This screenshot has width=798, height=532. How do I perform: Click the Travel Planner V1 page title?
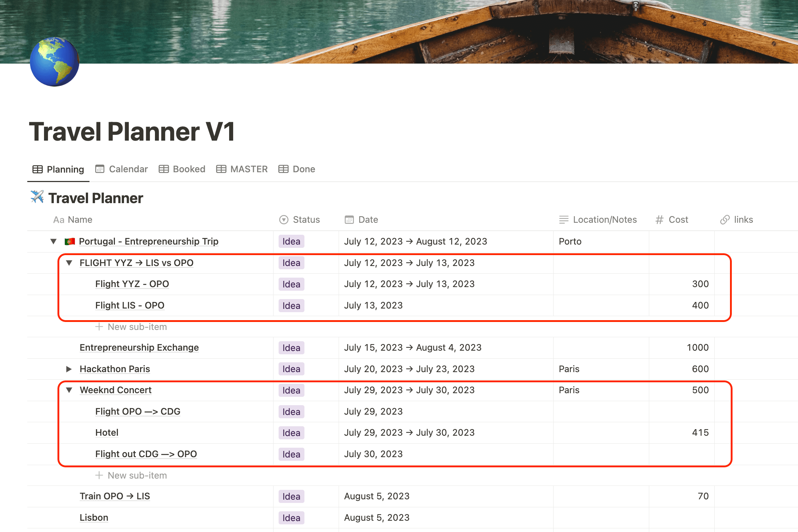(132, 132)
